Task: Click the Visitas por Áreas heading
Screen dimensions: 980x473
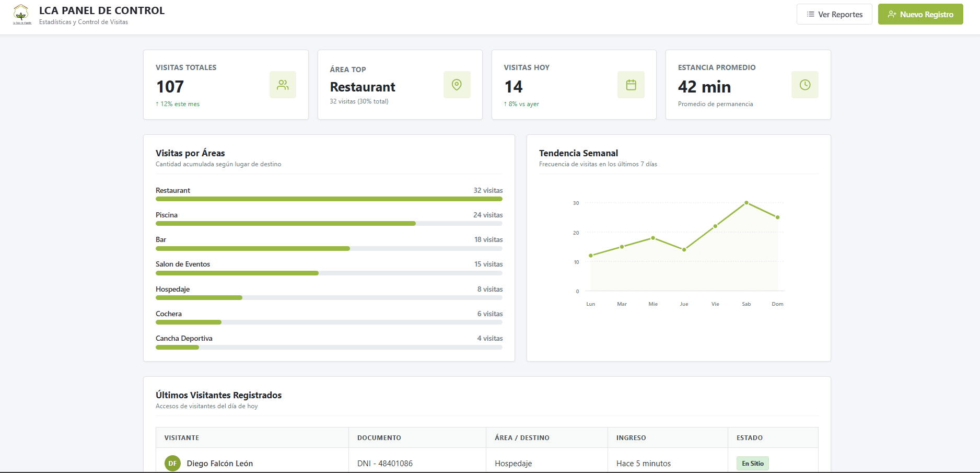Action: tap(190, 153)
